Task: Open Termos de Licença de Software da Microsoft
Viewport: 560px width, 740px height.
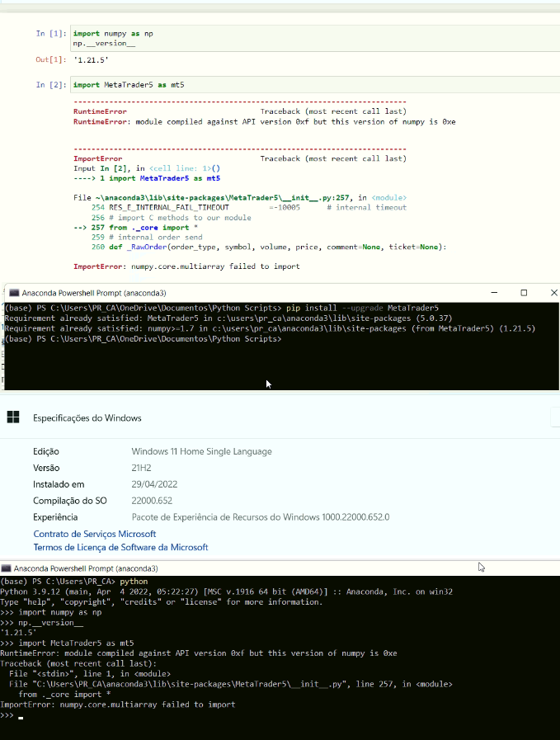Action: tap(120, 548)
